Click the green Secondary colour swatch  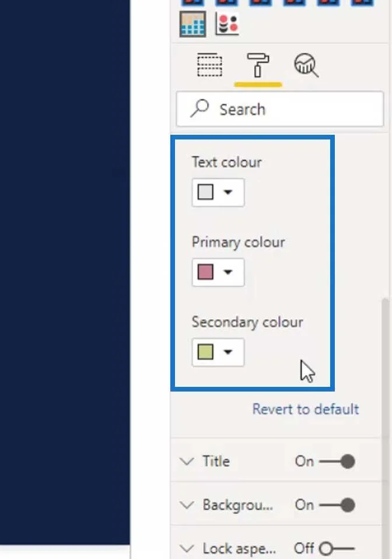pyautogui.click(x=205, y=352)
